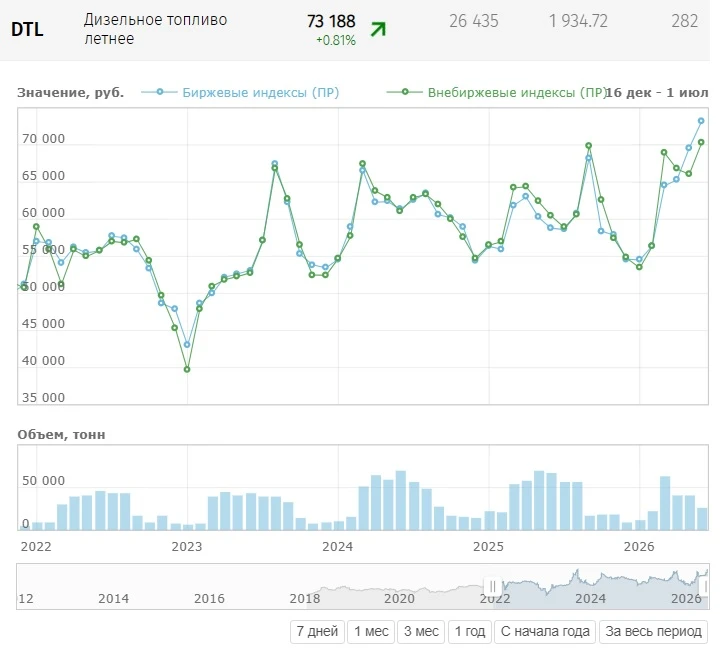Click the 50 000 volume axis label
The width and height of the screenshot is (720, 649).
tap(43, 481)
